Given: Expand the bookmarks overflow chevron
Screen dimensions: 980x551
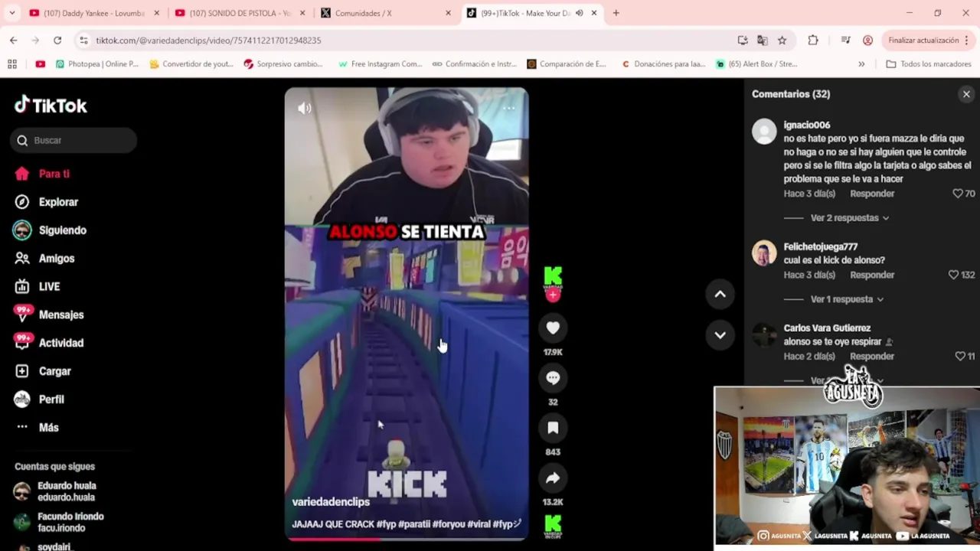Looking at the screenshot, I should pos(861,64).
